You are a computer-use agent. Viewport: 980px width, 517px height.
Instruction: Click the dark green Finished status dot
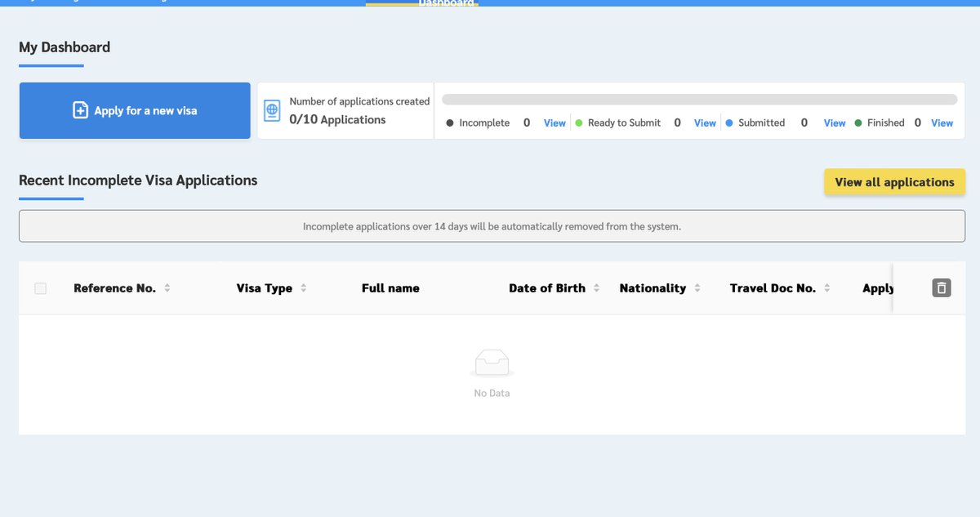(x=858, y=123)
